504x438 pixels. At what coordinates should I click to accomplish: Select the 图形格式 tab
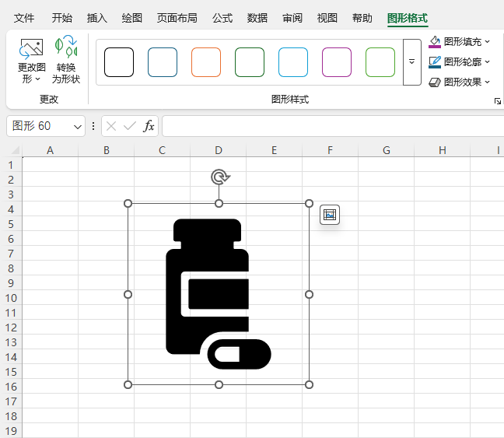[408, 18]
